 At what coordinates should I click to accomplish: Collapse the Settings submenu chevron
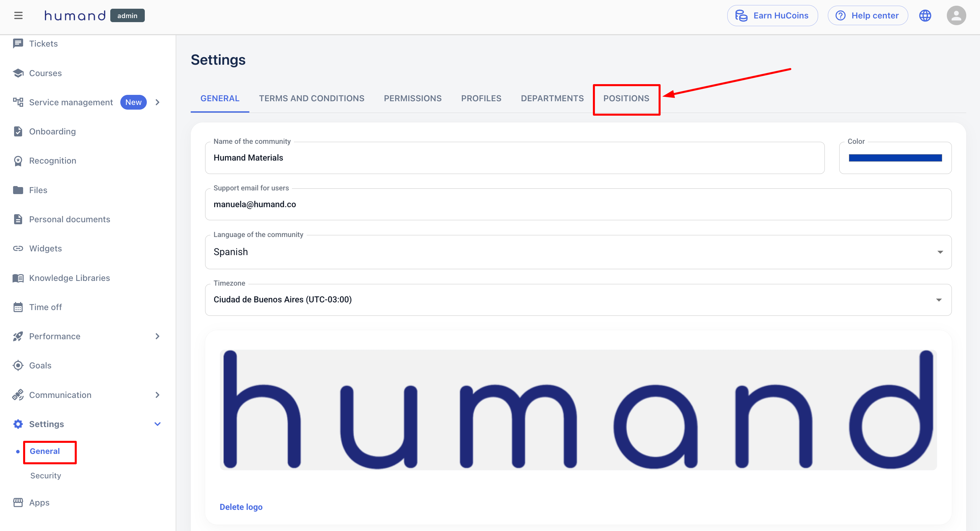point(158,424)
